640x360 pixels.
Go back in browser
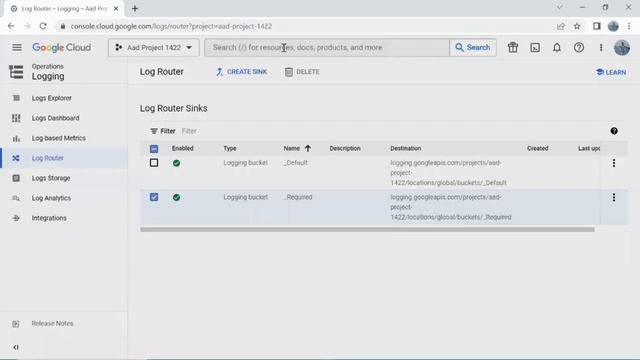[11, 26]
